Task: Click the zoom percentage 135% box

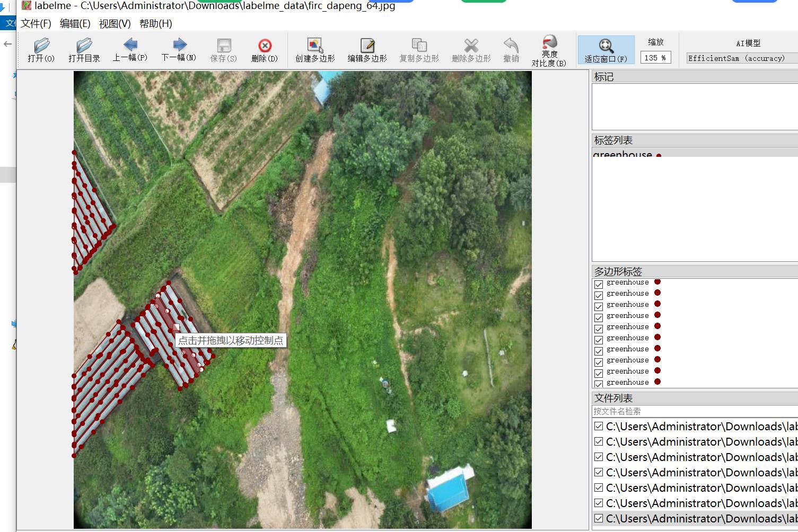Action: 655,58
